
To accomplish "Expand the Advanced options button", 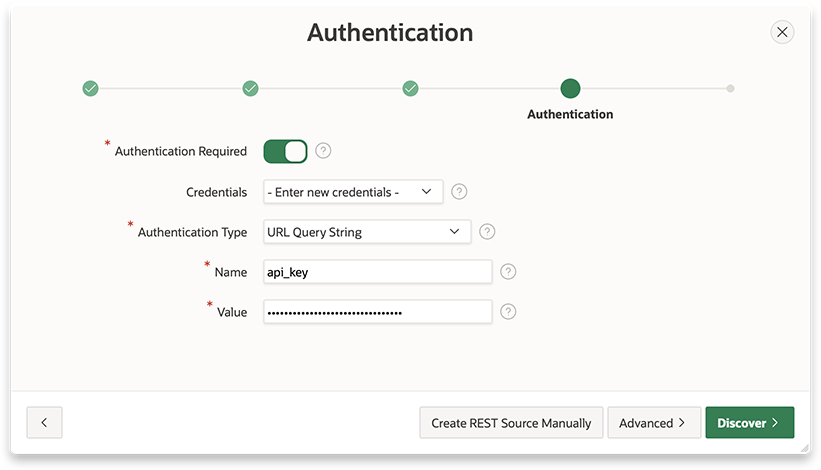I will (652, 423).
